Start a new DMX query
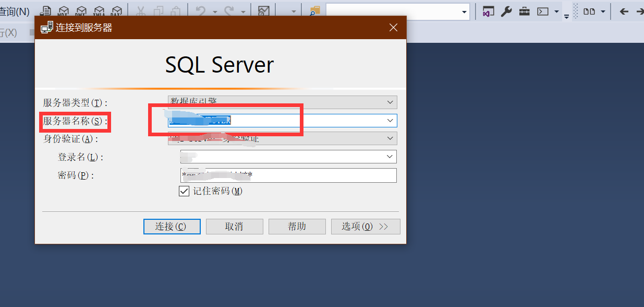 click(x=81, y=11)
